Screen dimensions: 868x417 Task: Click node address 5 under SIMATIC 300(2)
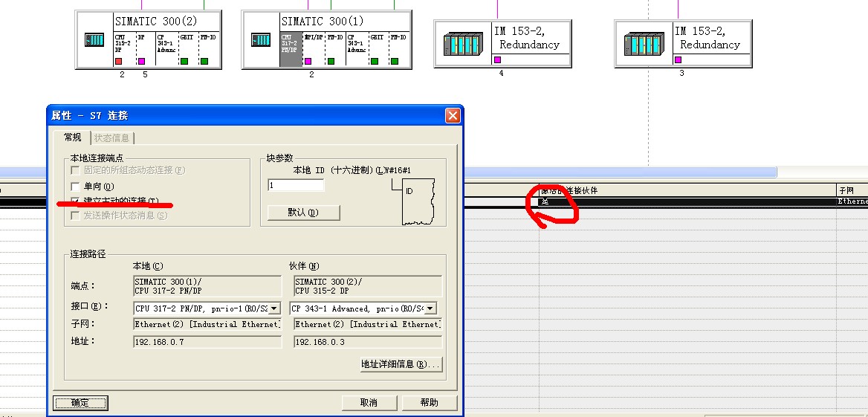[x=145, y=75]
